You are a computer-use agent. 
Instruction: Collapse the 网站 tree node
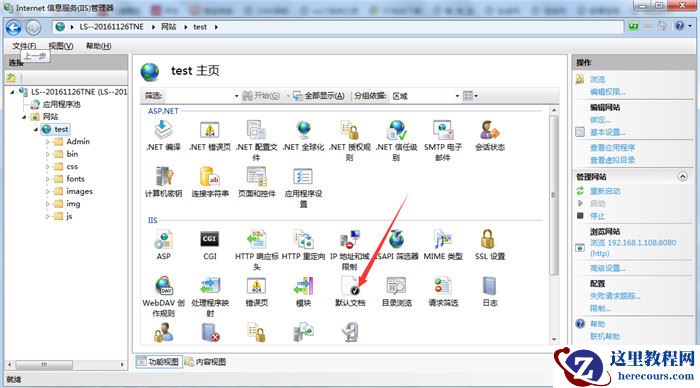pos(24,117)
